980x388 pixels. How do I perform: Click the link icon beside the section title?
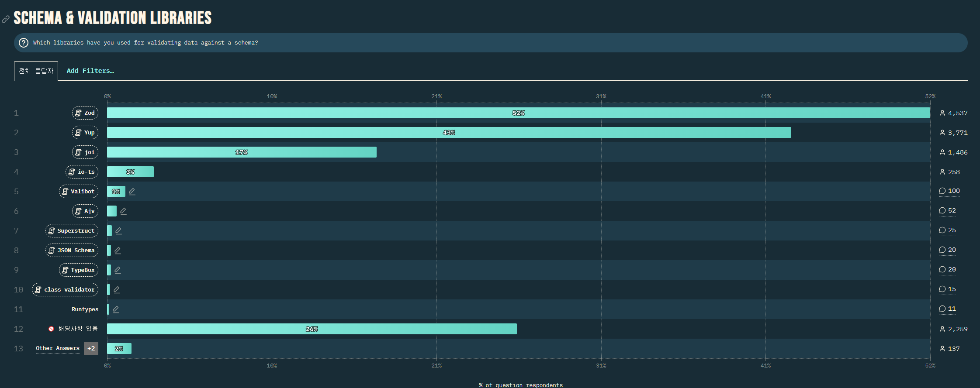[x=6, y=19]
